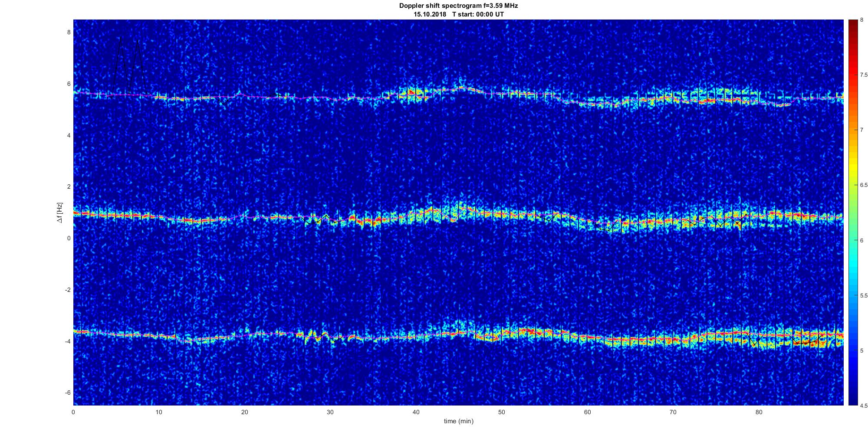Click the x-axis tick label 20
Screen dimensions: 868x435
pos(245,412)
